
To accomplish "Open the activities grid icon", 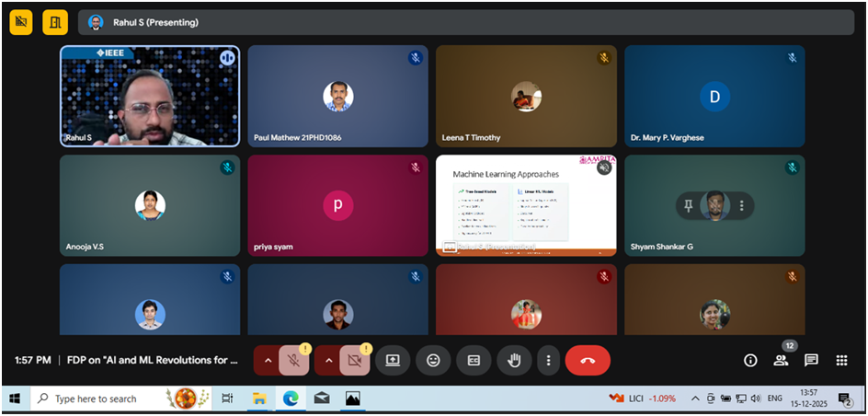I will [841, 360].
